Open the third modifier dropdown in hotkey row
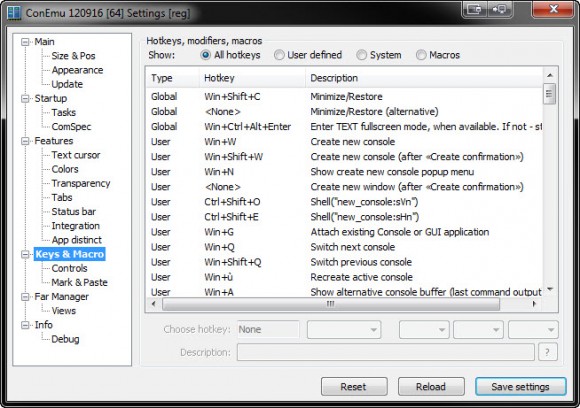 point(478,329)
